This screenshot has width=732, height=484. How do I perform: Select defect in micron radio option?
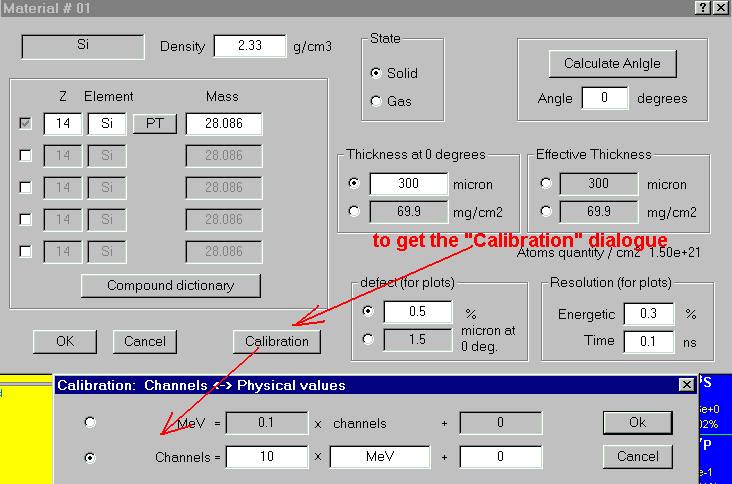[x=368, y=340]
